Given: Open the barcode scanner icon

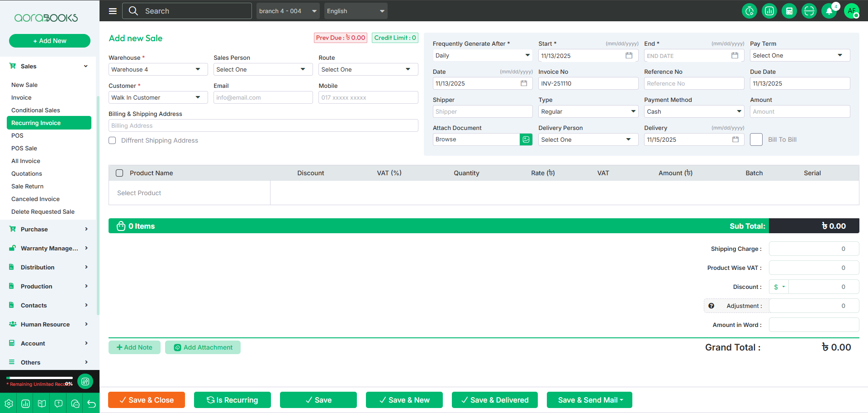Looking at the screenshot, I should [809, 11].
